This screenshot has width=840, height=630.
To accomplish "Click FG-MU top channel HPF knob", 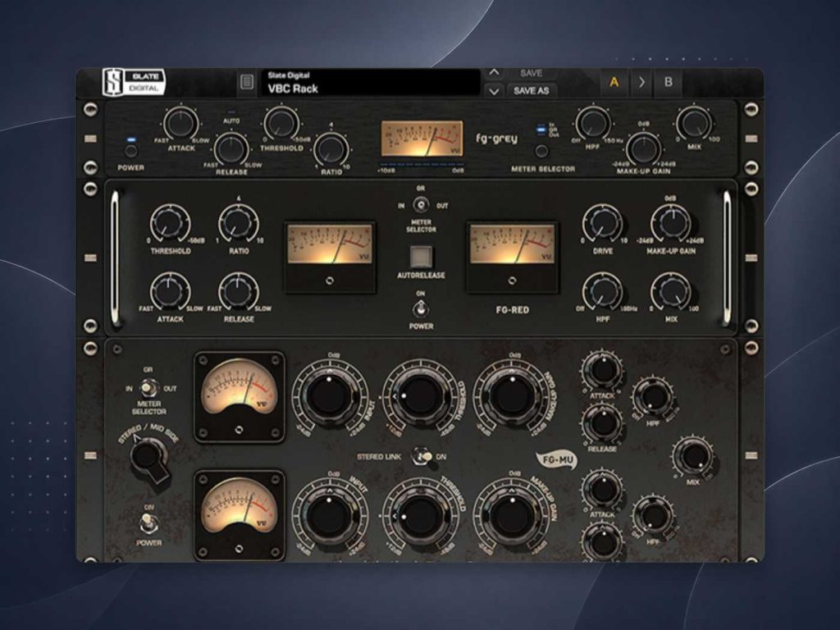I will pos(653,397).
